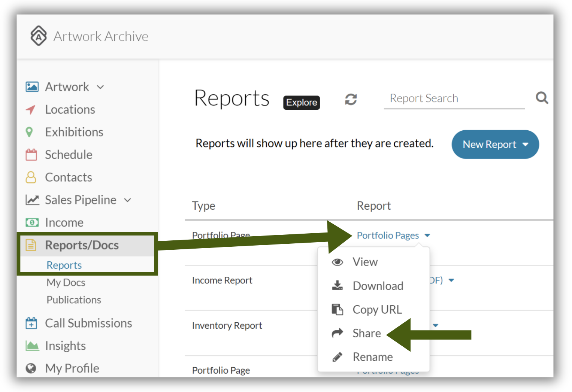Expand the Sales Pipeline chevron
Image resolution: width=572 pixels, height=392 pixels.
(x=128, y=200)
